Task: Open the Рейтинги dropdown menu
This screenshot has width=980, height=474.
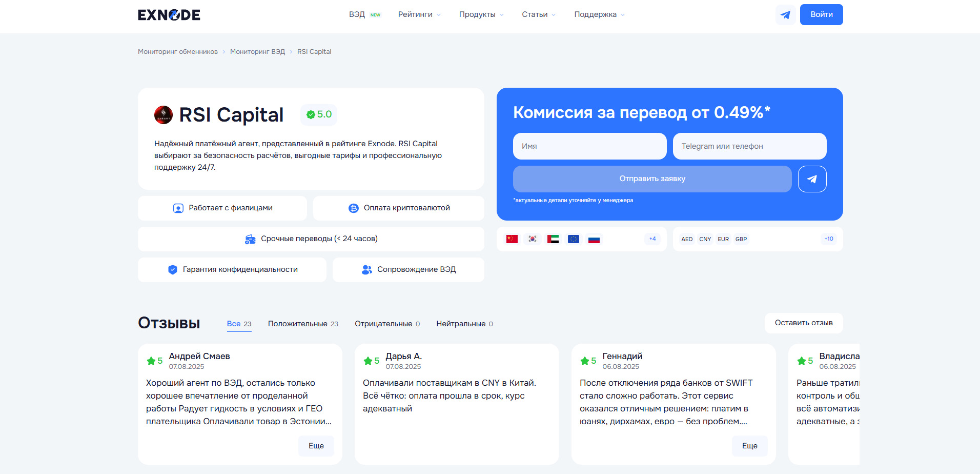Action: [x=419, y=15]
